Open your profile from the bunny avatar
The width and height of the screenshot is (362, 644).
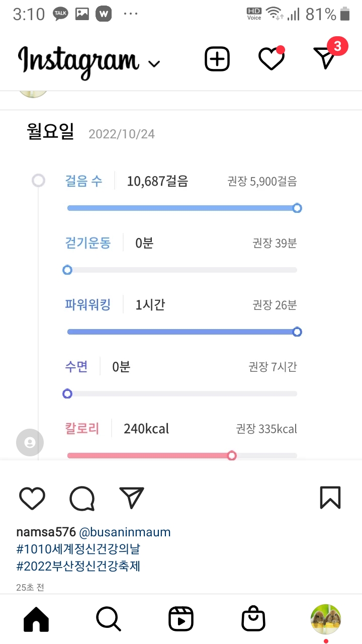click(x=326, y=619)
